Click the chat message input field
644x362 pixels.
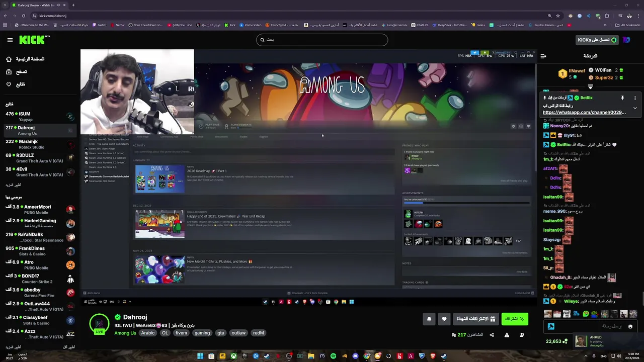590,326
